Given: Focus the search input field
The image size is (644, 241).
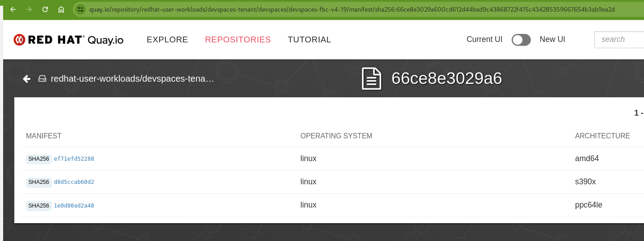Looking at the screenshot, I should [619, 40].
